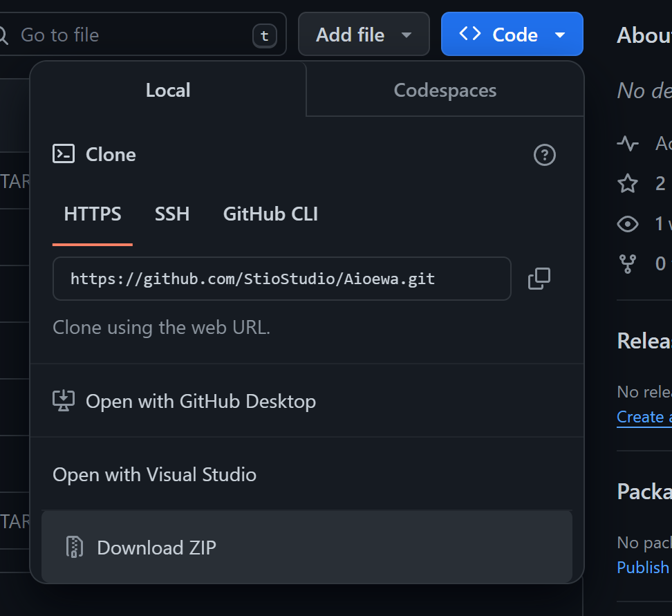The height and width of the screenshot is (616, 672).
Task: Choose Open with Visual Studio
Action: 307,474
